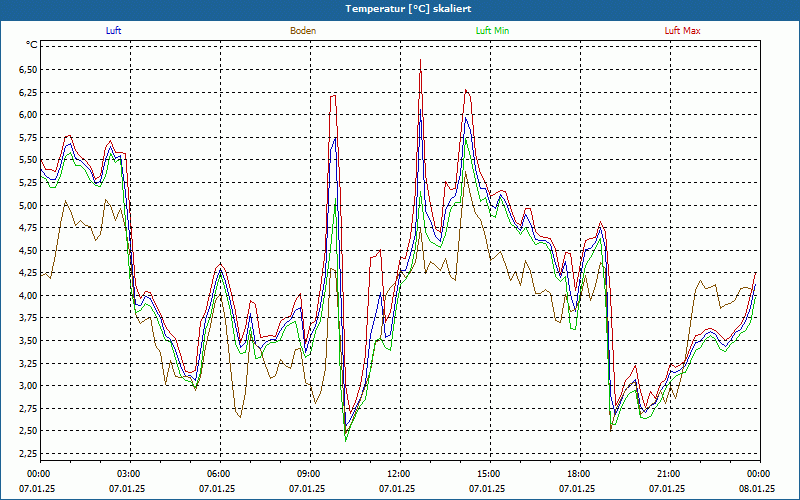Click the 4,50 y-axis value
Screen dimensions: 800x500
[28, 250]
